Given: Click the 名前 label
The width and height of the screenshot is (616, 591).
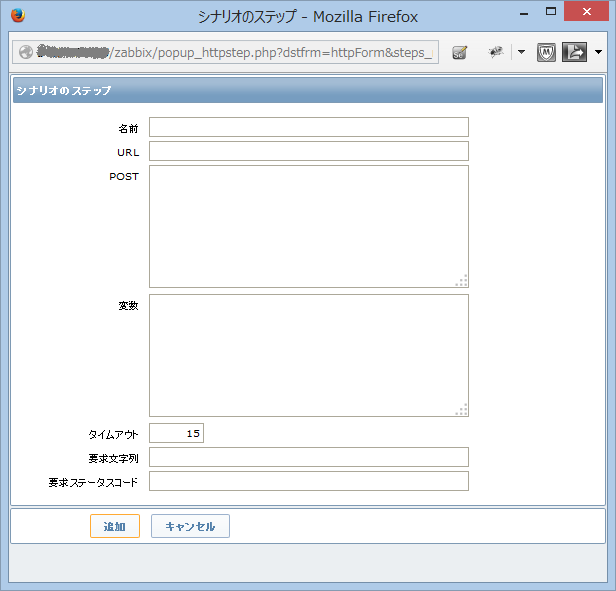Looking at the screenshot, I should pyautogui.click(x=128, y=128).
